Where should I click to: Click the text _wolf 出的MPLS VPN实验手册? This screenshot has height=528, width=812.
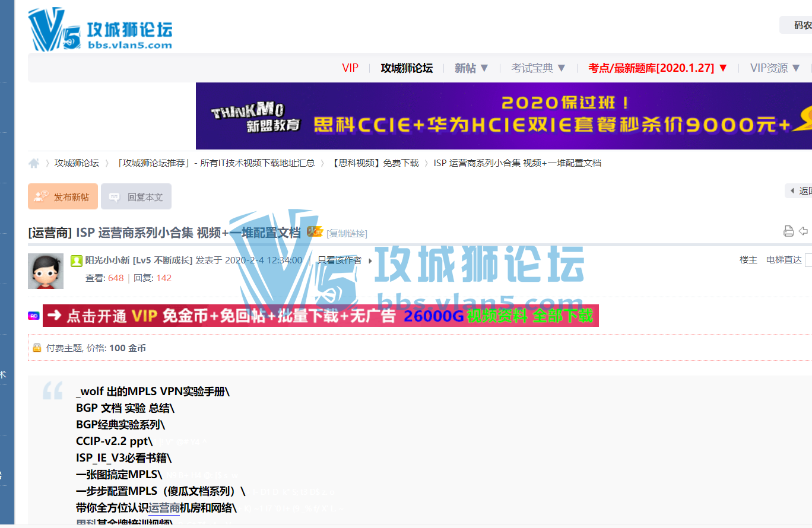click(x=153, y=392)
